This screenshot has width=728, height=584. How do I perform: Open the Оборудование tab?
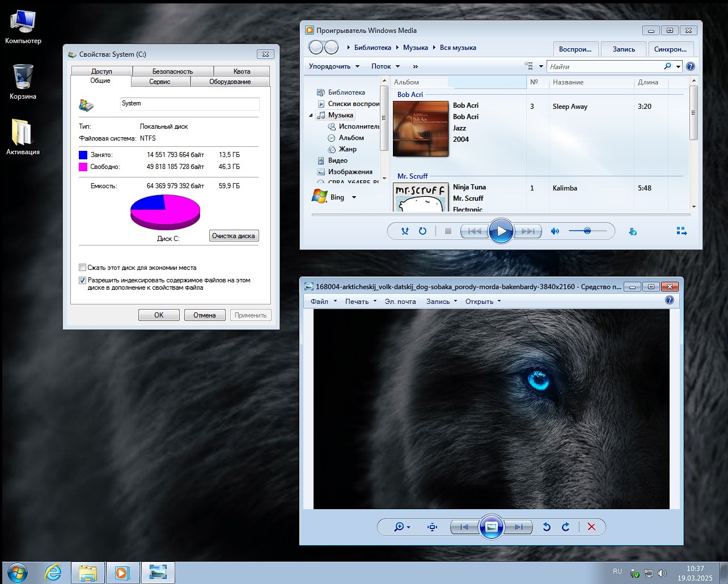(x=230, y=82)
